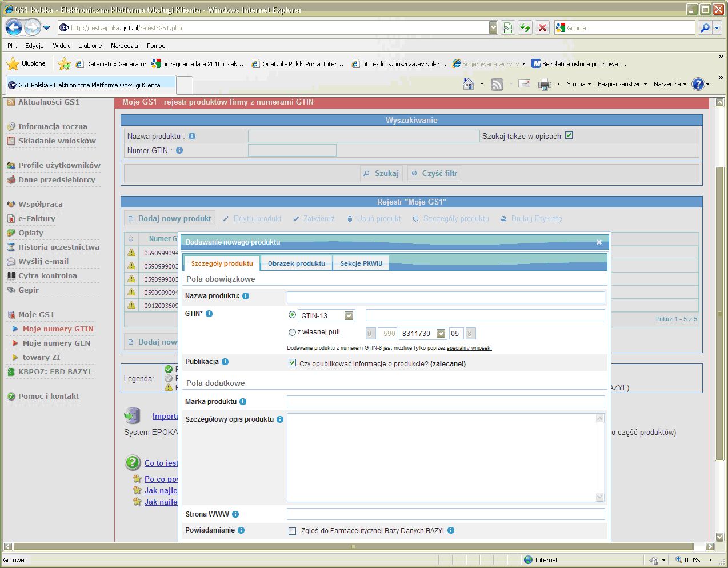The height and width of the screenshot is (568, 728).
Task: Switch to the Obrazek produktu tab
Action: point(296,263)
